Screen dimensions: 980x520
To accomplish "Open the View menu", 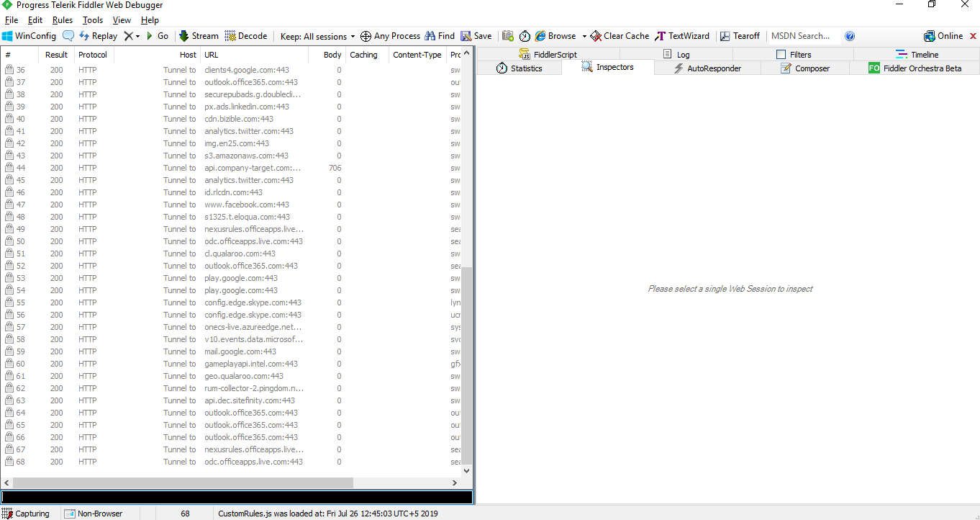I will point(122,20).
